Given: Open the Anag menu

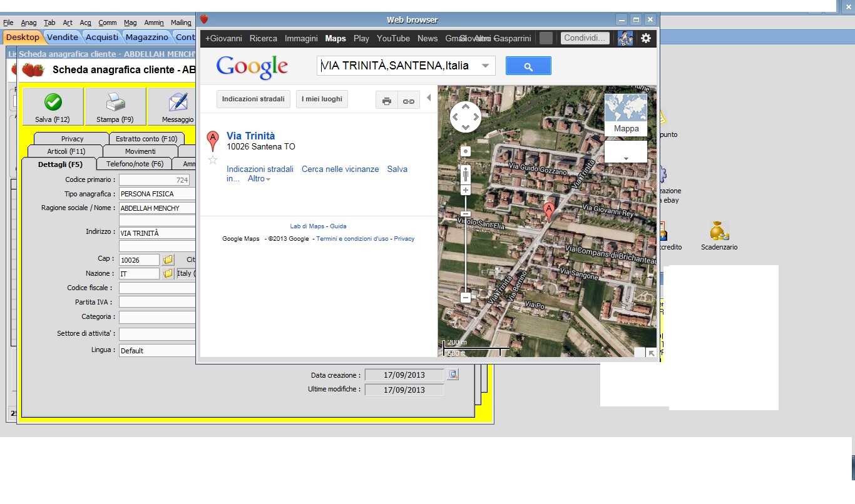Looking at the screenshot, I should pos(29,23).
